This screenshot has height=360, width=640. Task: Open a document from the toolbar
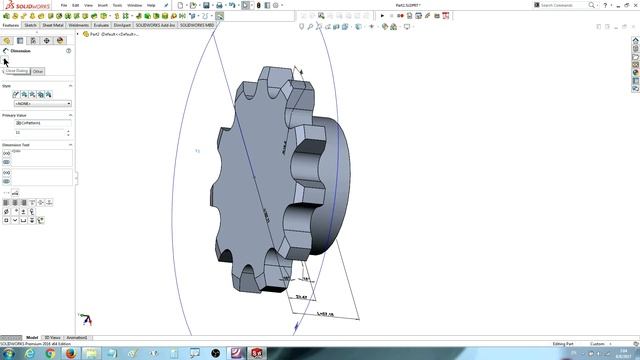[193, 5]
